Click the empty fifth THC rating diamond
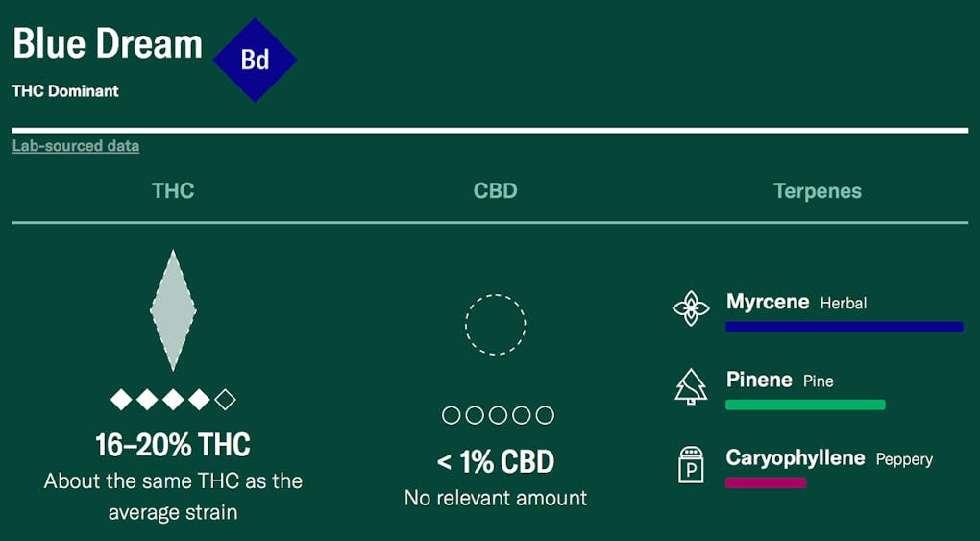This screenshot has width=980, height=541. [x=225, y=399]
